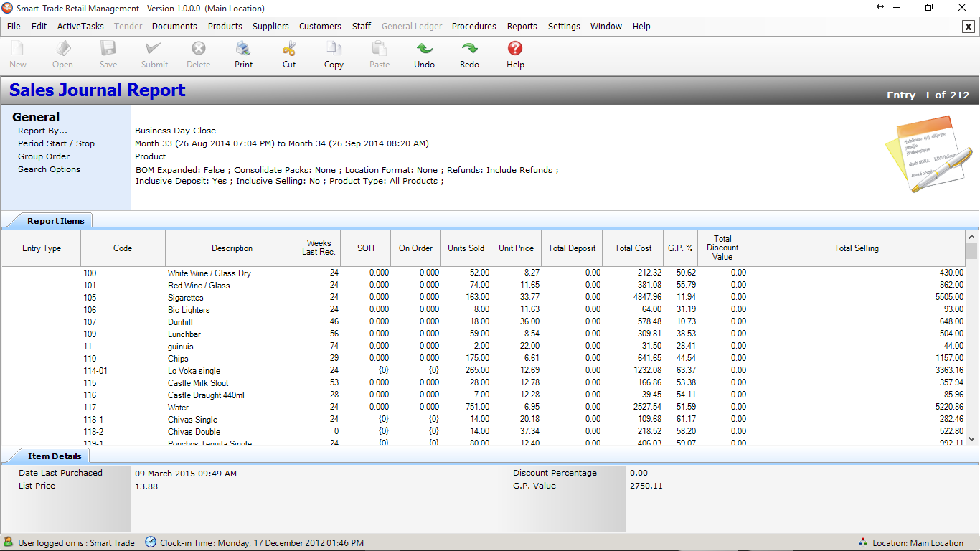Switch to the Item Details tab
The image size is (980, 551).
(x=55, y=456)
